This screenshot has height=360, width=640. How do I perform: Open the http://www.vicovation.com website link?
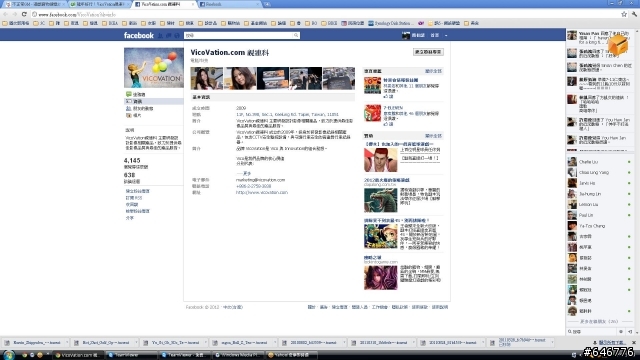pos(262,192)
